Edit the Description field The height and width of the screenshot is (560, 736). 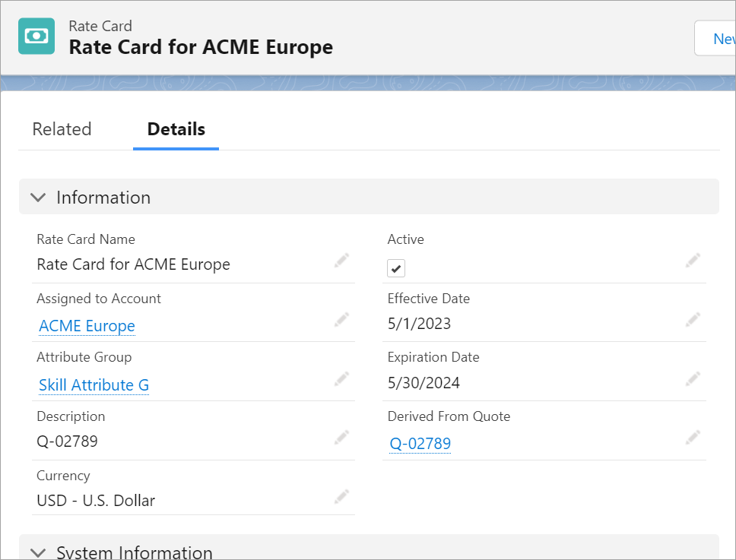point(341,438)
